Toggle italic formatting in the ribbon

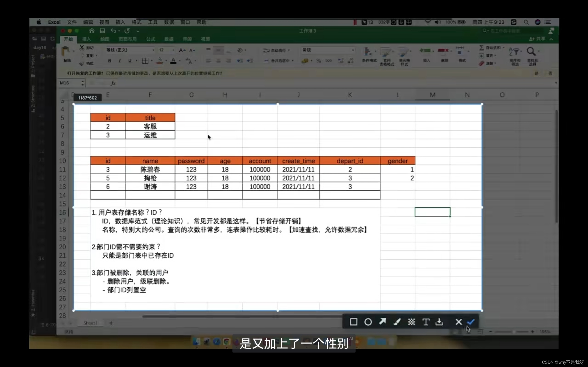[119, 61]
